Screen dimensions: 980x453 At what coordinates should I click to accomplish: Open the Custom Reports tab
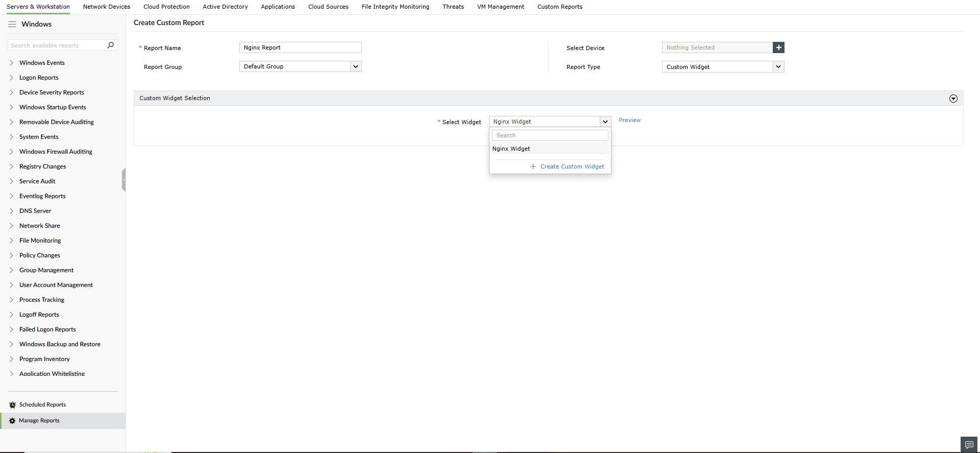pyautogui.click(x=559, y=7)
